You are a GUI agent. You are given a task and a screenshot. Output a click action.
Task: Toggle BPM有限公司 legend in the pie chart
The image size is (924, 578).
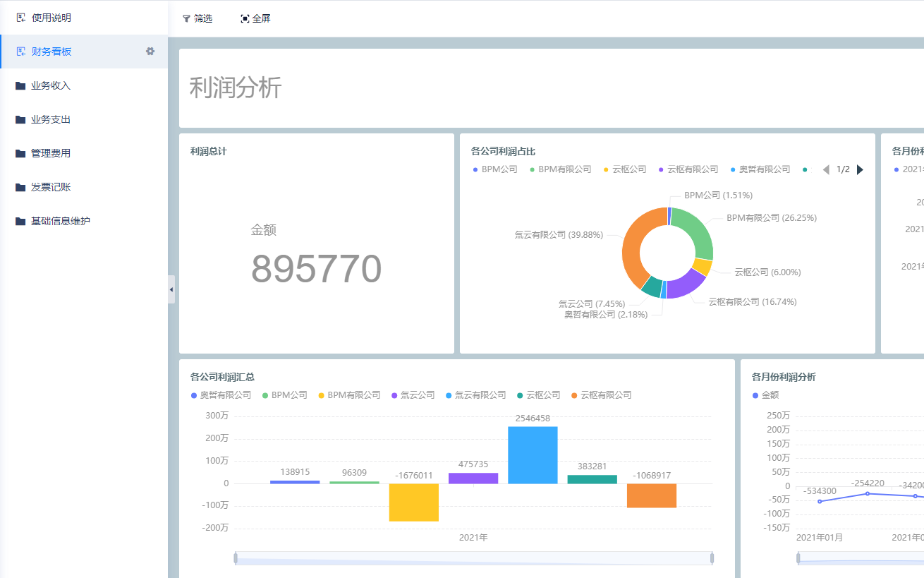click(560, 169)
